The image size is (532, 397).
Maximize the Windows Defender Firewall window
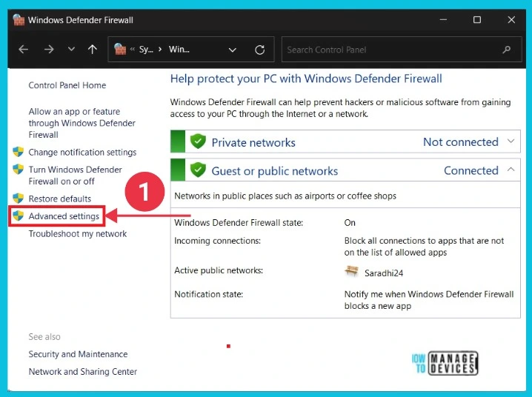tap(477, 20)
